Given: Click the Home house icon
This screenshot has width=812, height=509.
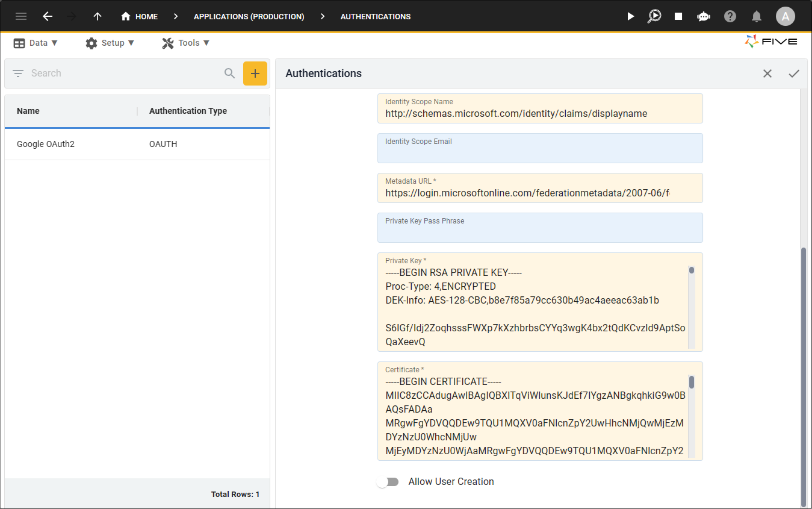Looking at the screenshot, I should tap(126, 16).
